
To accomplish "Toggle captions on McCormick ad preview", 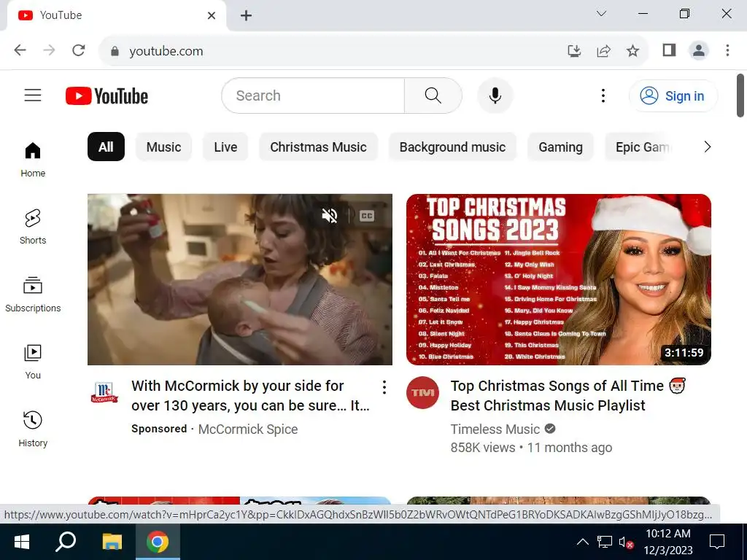I will [x=366, y=216].
